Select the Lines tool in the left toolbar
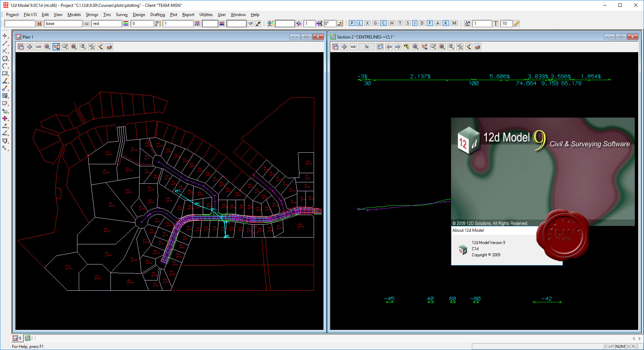Viewport: 644px width, 350px height. [5, 43]
